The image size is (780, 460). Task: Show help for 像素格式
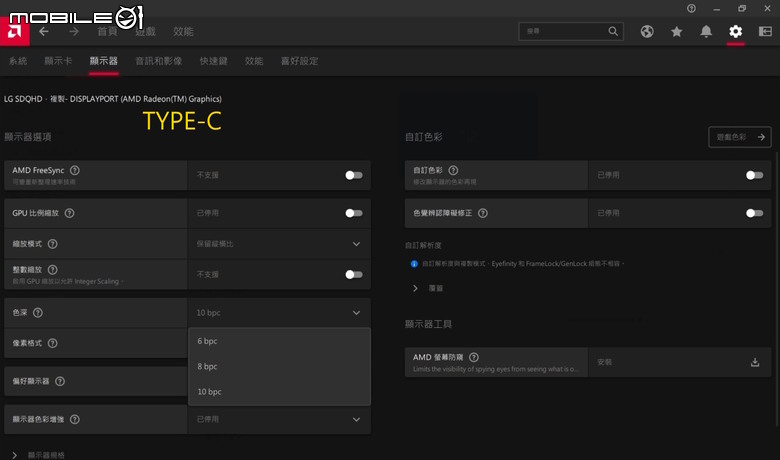[x=52, y=343]
